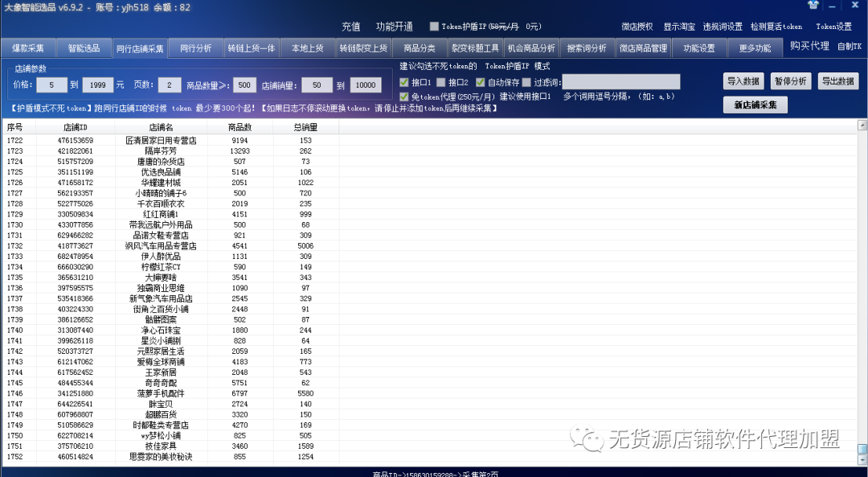Select shop ID 471658172 cell

(76, 183)
